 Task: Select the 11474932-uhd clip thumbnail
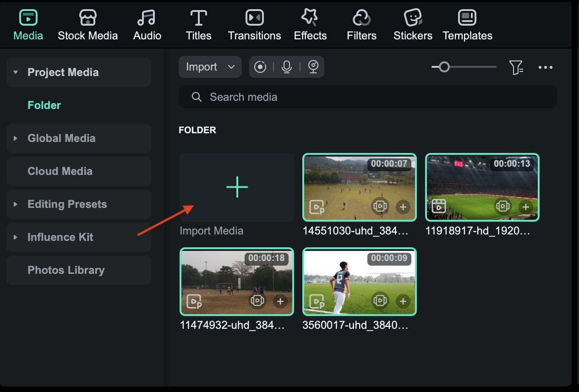click(237, 282)
